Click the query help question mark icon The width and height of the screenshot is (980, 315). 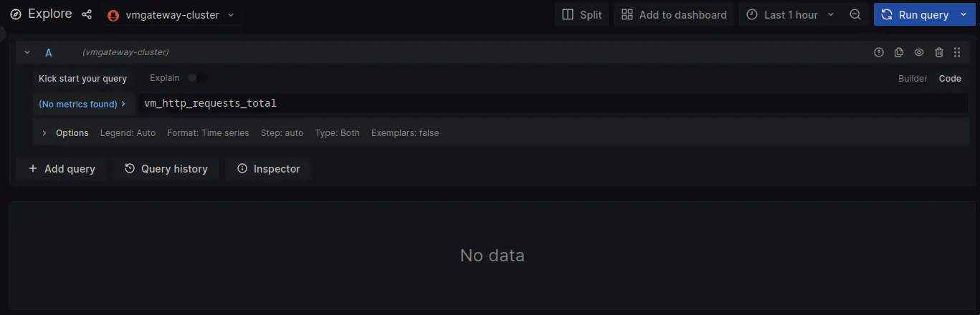pos(879,52)
